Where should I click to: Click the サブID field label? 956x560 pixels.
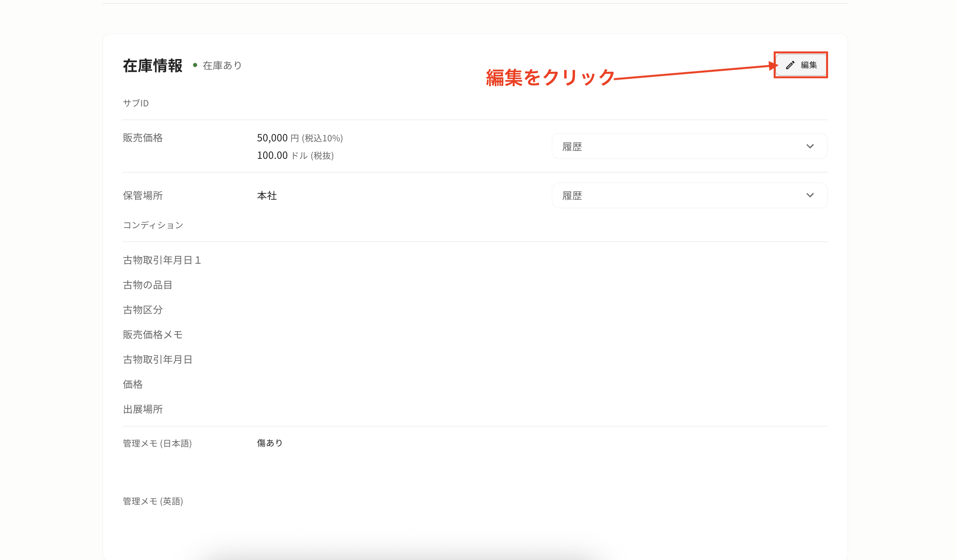click(x=135, y=103)
